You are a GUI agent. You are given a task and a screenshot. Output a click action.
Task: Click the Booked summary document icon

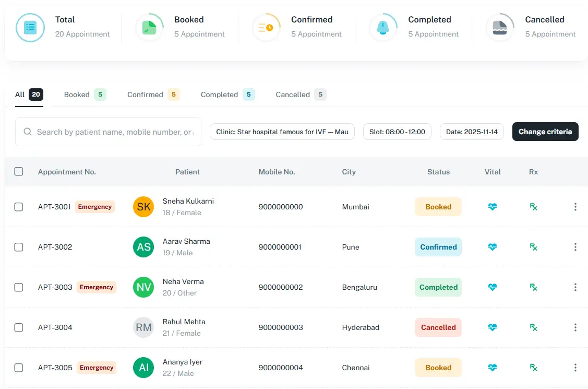[149, 28]
